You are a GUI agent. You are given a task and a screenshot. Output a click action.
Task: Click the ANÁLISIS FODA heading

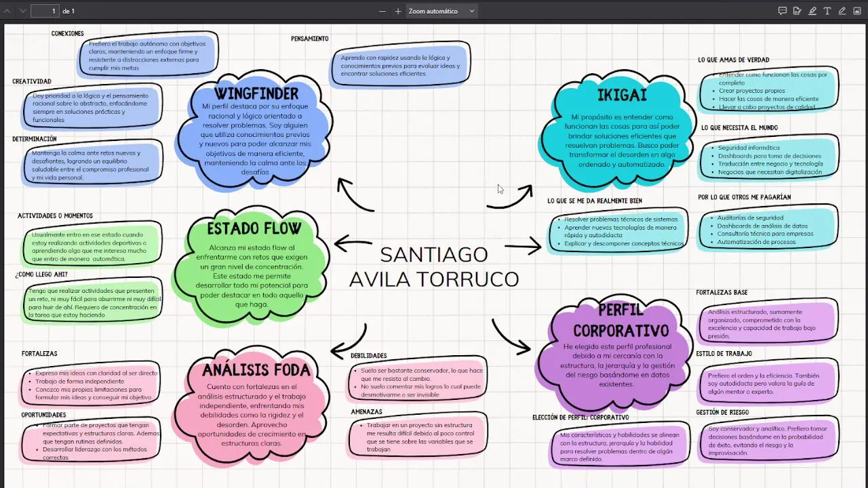pos(256,370)
